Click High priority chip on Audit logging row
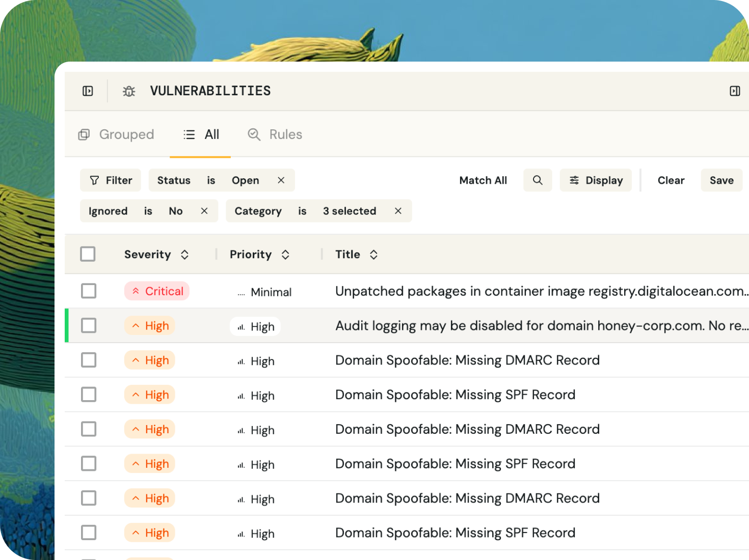This screenshot has height=560, width=749. (255, 327)
